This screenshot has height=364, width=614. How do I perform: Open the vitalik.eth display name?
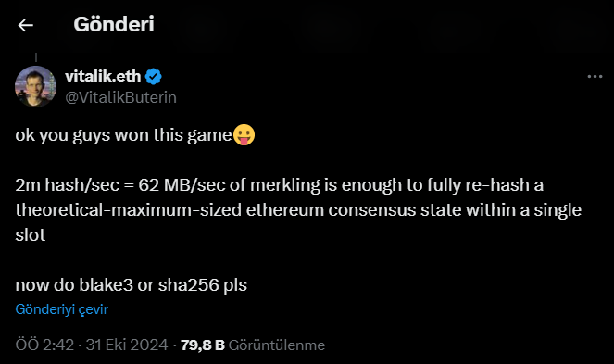(x=103, y=76)
